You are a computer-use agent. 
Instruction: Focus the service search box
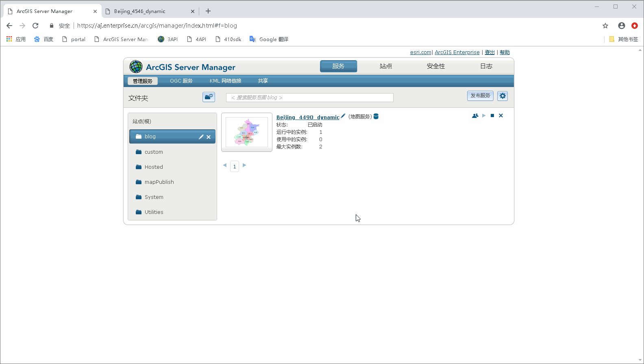tap(310, 98)
